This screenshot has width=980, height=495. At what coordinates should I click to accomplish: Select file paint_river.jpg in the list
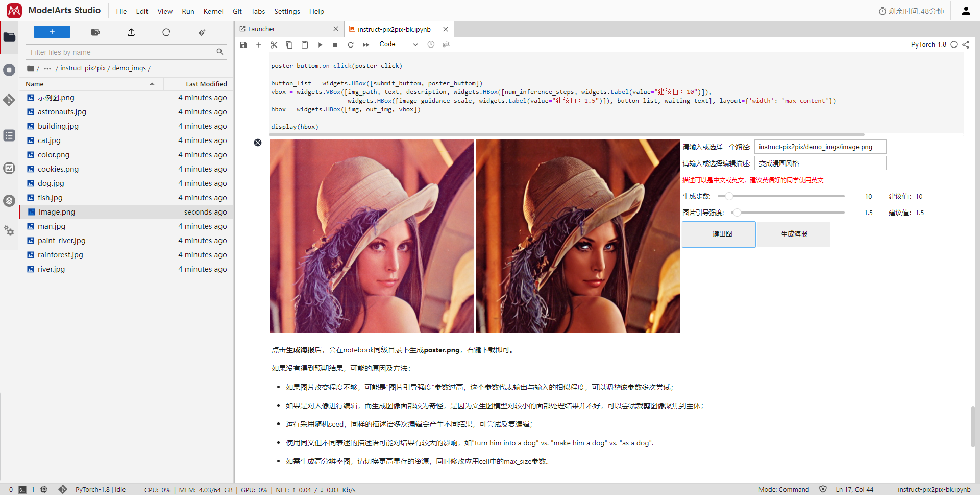click(127, 241)
